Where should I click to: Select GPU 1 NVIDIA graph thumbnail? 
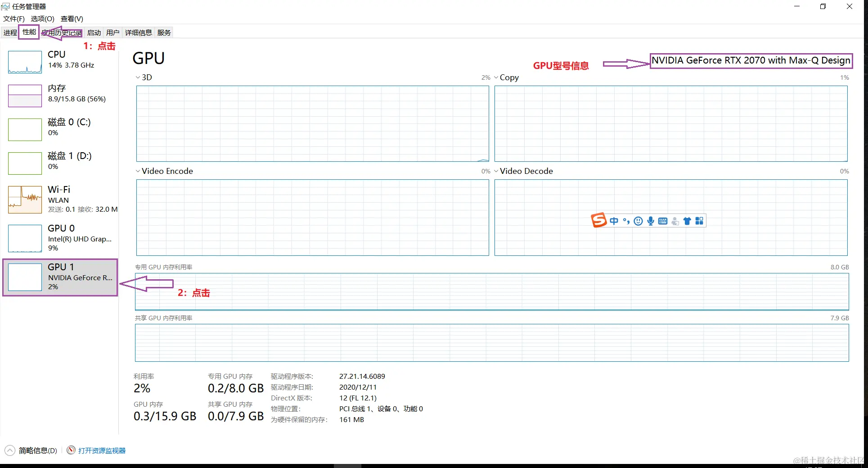click(25, 277)
